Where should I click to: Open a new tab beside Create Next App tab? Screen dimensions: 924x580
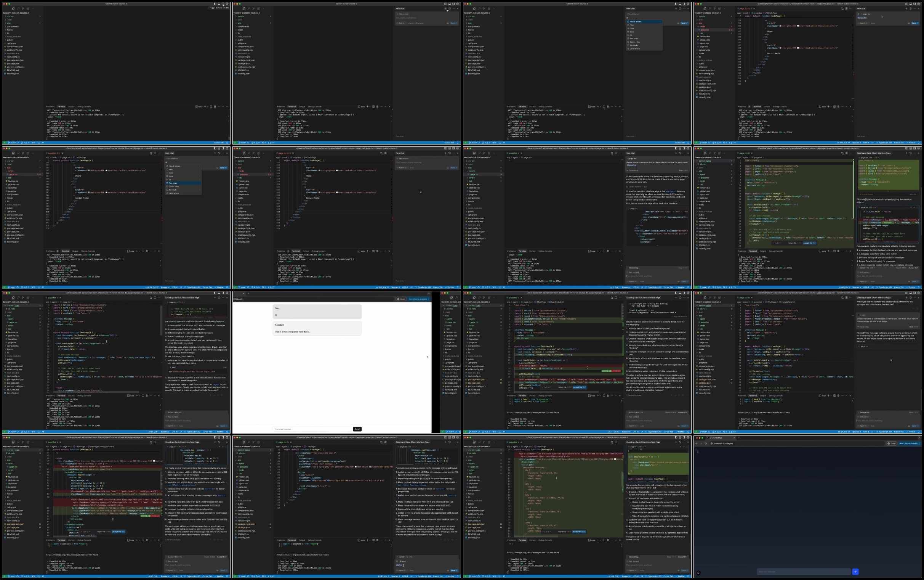(x=739, y=438)
